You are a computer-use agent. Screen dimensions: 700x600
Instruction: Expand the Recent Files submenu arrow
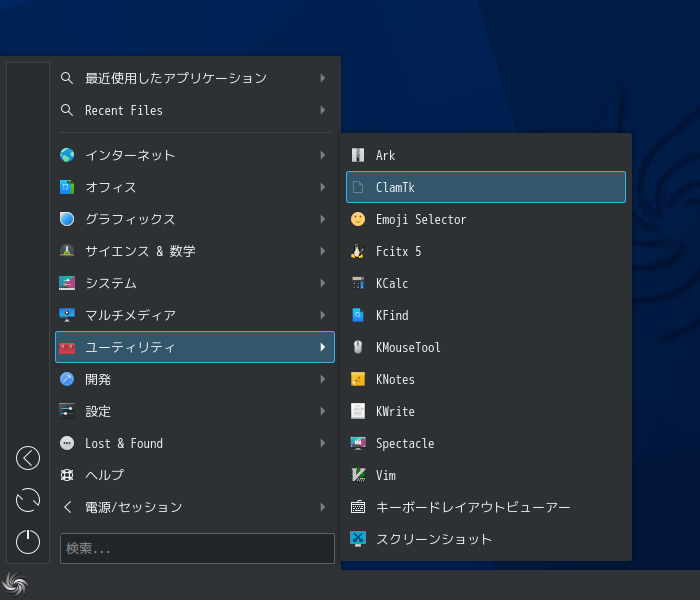(x=323, y=110)
